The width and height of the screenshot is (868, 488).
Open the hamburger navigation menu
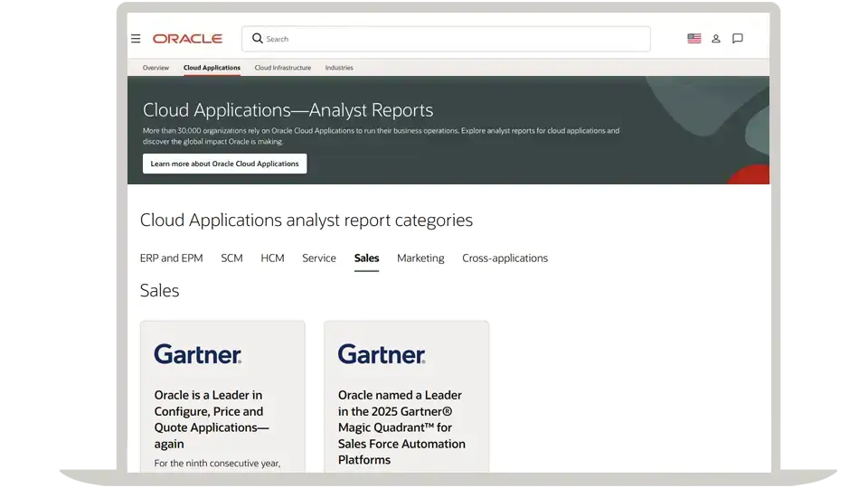136,39
